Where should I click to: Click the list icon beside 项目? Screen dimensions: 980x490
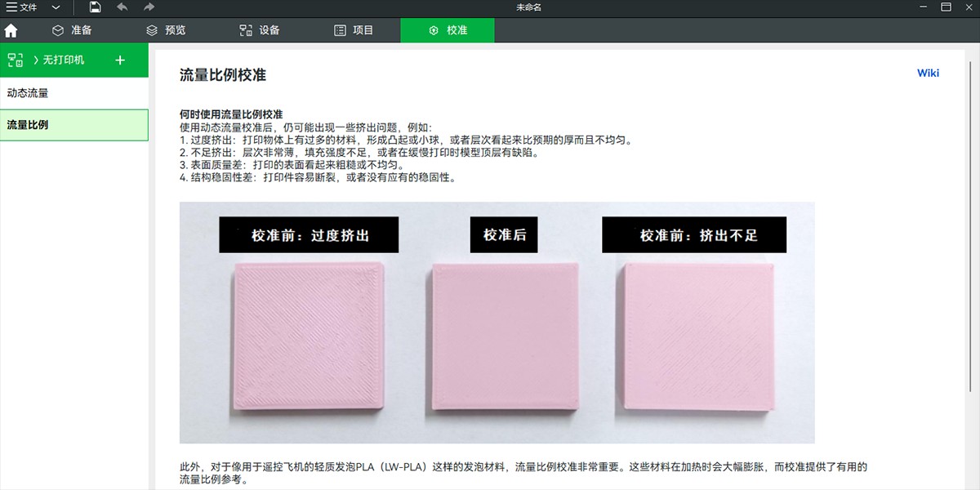coord(340,29)
